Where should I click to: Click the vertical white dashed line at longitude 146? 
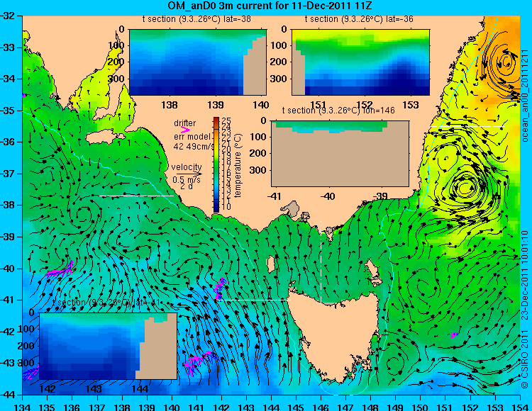[321, 261]
